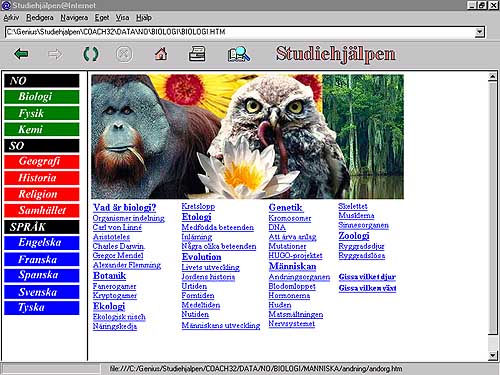Open the Gregor Mendel link
Screen dimensions: 500x375
[x=118, y=256]
